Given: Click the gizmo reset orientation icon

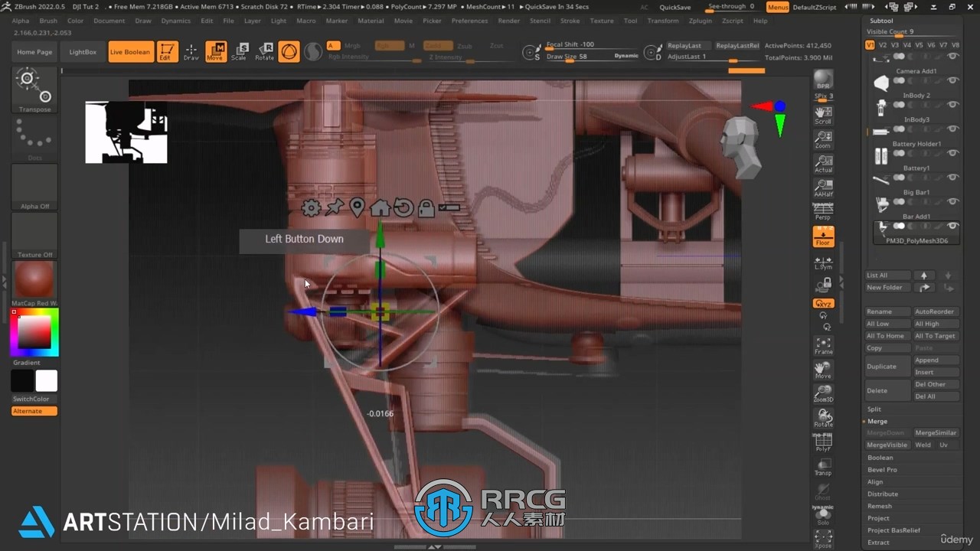Looking at the screenshot, I should coord(403,207).
